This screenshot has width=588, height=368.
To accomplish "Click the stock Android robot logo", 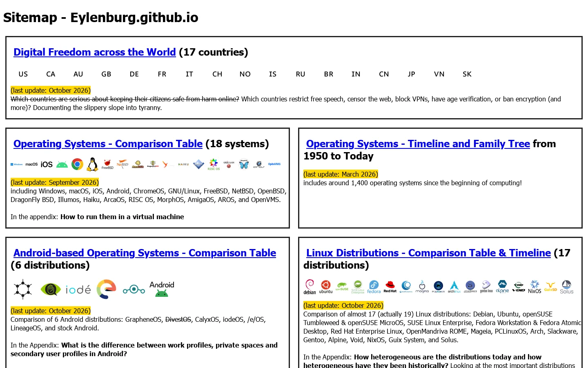I will coord(162,289).
